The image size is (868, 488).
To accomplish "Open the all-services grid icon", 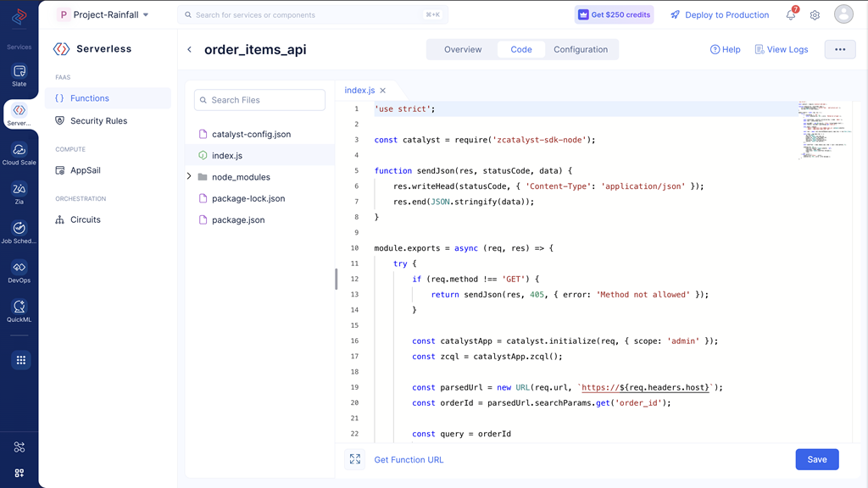I will click(20, 360).
